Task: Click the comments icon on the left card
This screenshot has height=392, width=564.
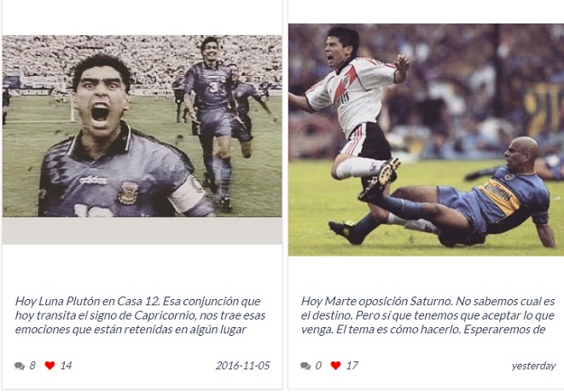Action: tap(20, 366)
